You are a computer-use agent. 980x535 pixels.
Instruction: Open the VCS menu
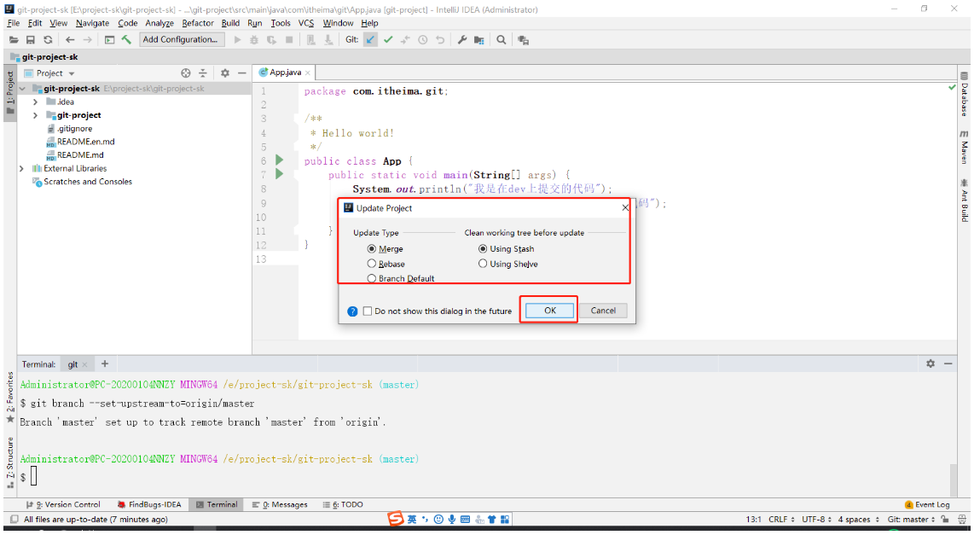(306, 23)
